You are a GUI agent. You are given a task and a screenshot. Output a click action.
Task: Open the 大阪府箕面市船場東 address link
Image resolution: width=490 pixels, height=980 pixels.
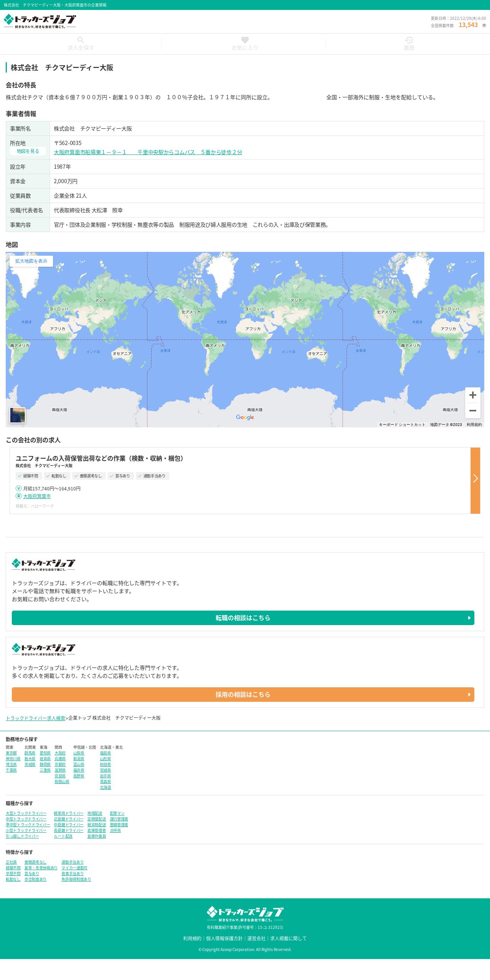tap(148, 152)
